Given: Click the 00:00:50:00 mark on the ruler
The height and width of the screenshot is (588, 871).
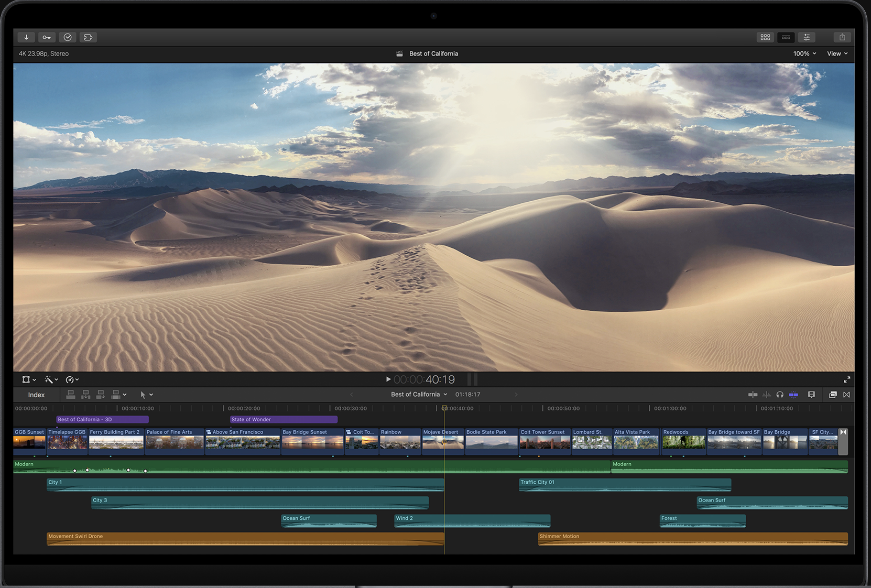Looking at the screenshot, I should 543,408.
